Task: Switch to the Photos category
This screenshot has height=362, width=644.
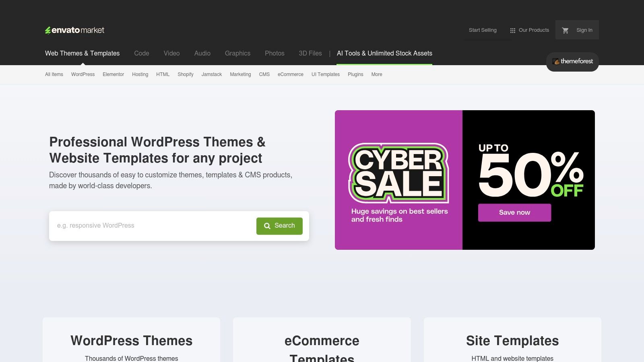Action: pyautogui.click(x=275, y=53)
